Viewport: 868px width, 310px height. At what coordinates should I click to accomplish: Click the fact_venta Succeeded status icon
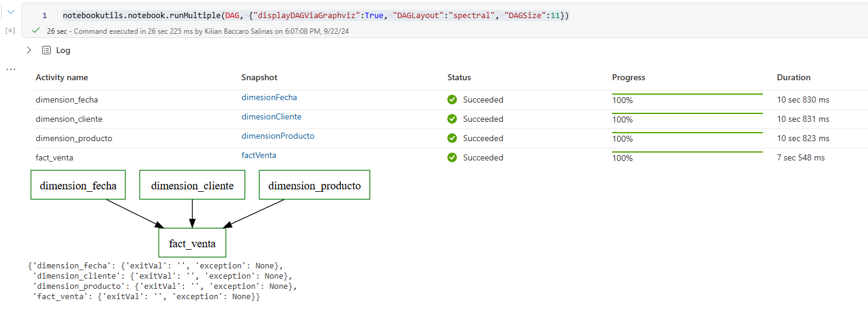(452, 157)
